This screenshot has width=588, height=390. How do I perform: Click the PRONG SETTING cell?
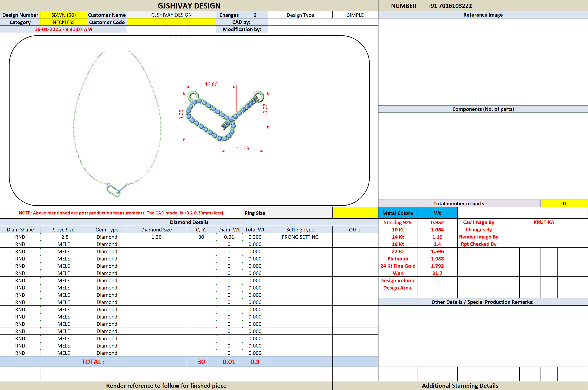coord(300,237)
